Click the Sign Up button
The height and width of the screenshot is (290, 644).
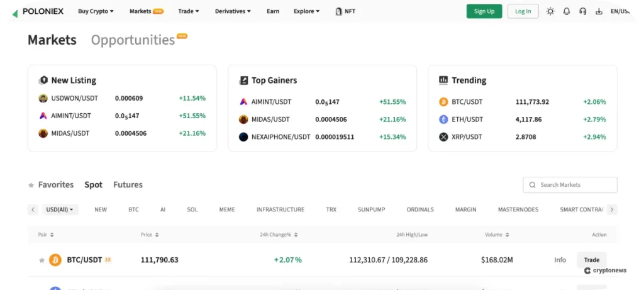484,11
